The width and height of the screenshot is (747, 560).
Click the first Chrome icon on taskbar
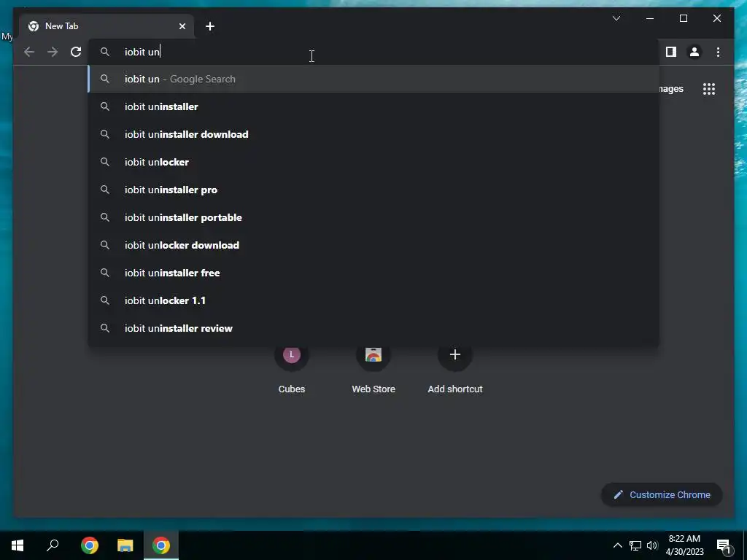point(90,545)
